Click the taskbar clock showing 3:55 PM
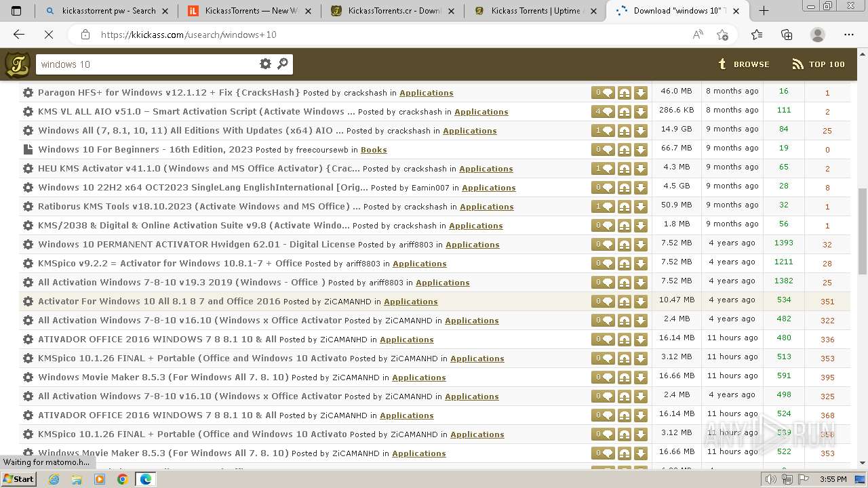The width and height of the screenshot is (868, 488). (x=833, y=479)
